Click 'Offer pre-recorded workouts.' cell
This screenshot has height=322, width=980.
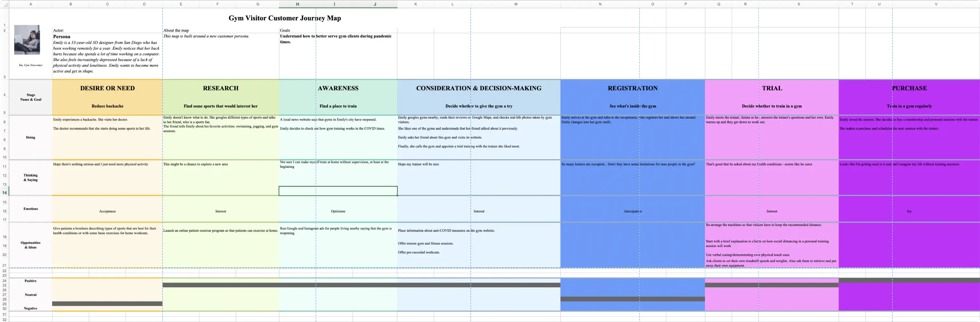point(419,252)
